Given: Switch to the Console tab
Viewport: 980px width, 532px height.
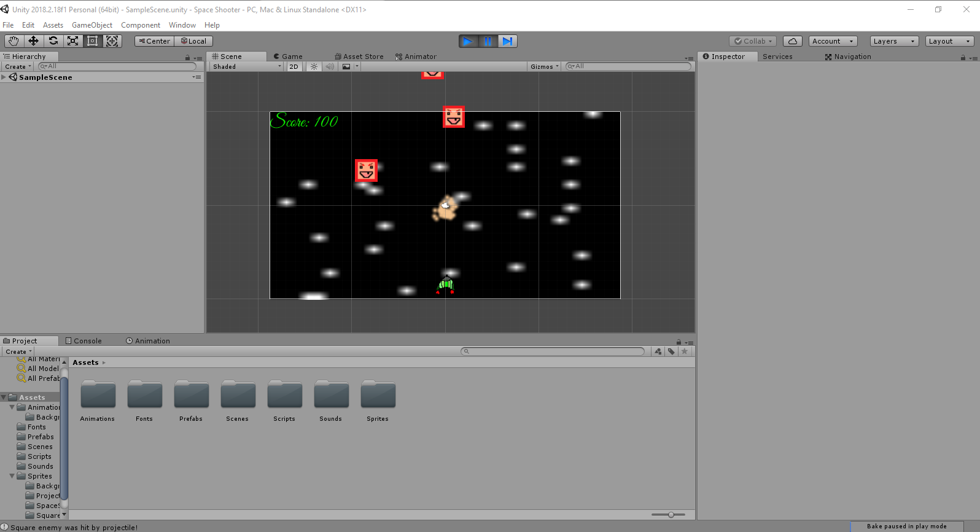Looking at the screenshot, I should [84, 341].
